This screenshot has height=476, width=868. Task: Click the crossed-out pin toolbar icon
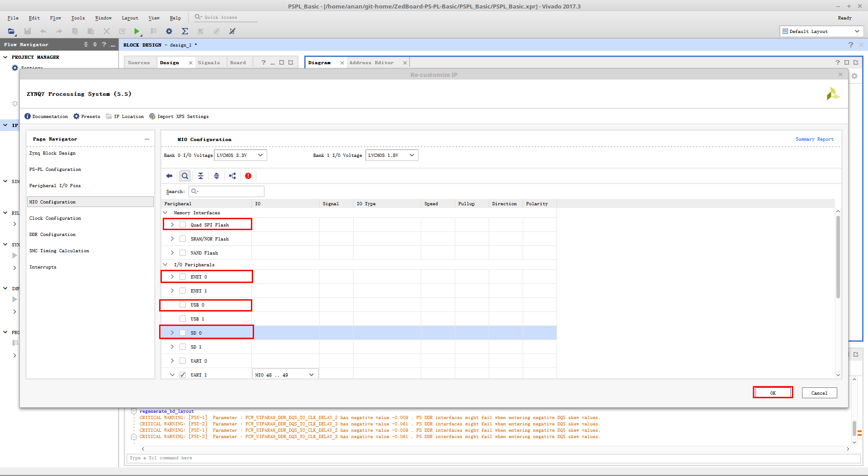click(x=232, y=31)
